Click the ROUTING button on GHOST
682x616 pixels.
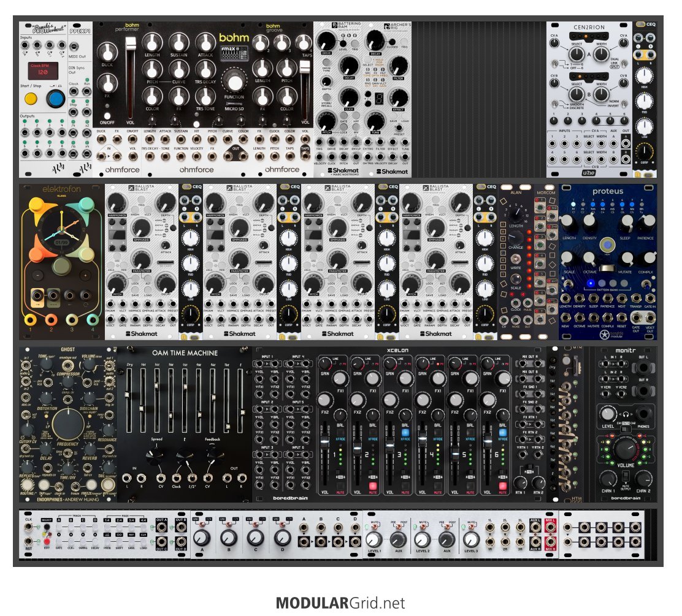point(27,485)
